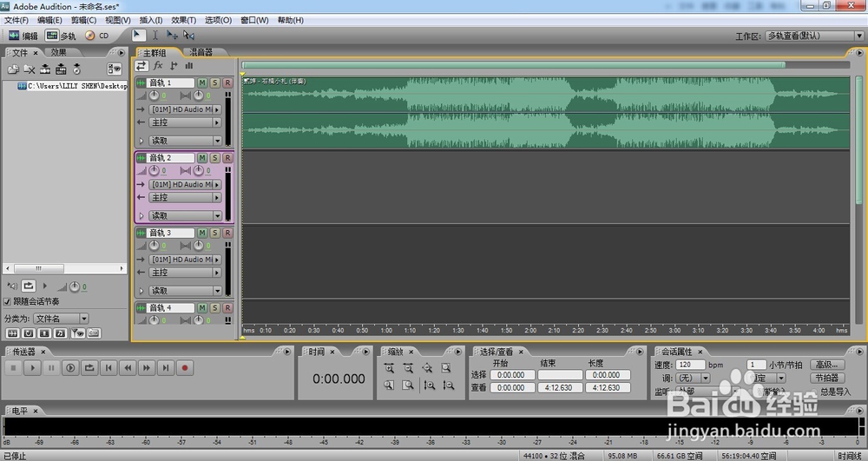This screenshot has width=868, height=461.
Task: Go to end transport button
Action: click(166, 367)
